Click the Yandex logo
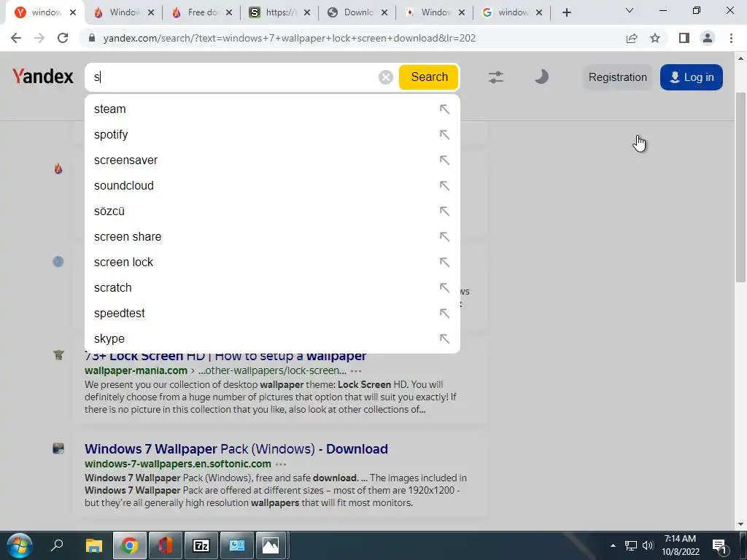 pyautogui.click(x=43, y=77)
